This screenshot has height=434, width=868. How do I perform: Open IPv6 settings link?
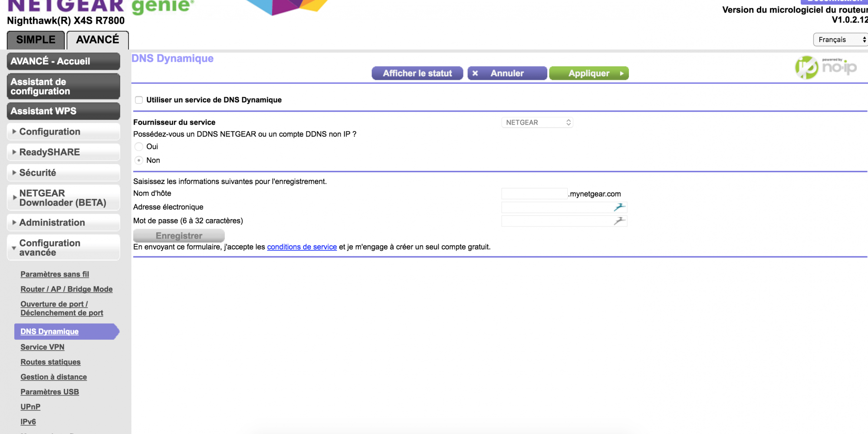tap(28, 422)
